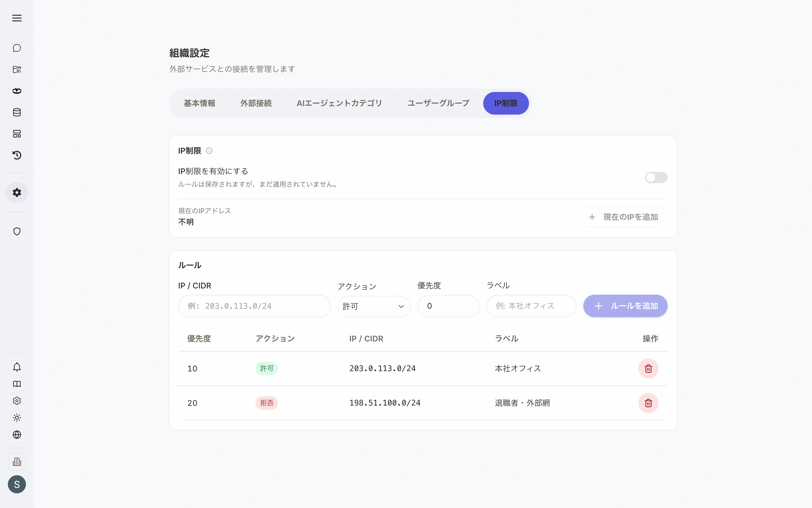Open the chat bubble icon in sidebar

pyautogui.click(x=17, y=48)
